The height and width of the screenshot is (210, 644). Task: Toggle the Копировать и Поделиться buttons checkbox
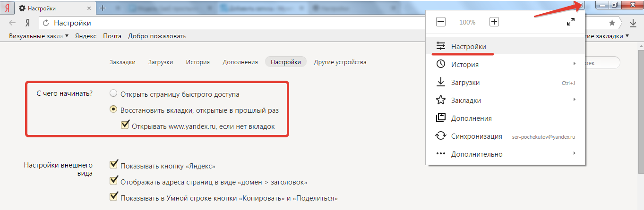pyautogui.click(x=113, y=197)
